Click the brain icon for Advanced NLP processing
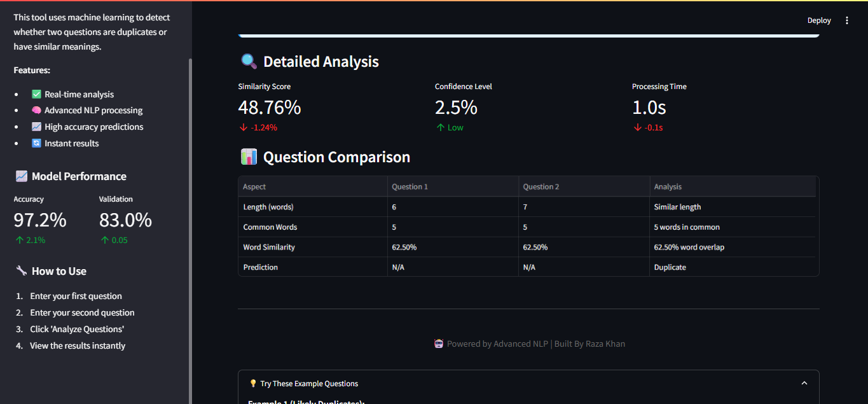The height and width of the screenshot is (404, 868). (x=36, y=111)
